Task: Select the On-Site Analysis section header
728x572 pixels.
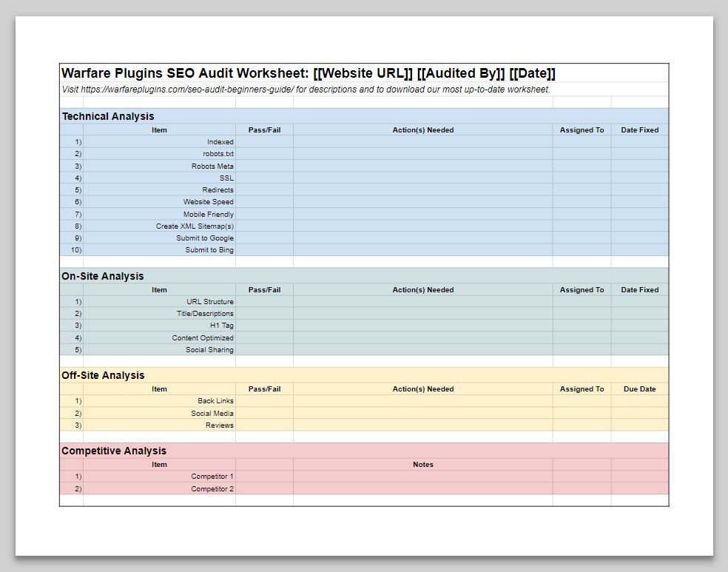Action: [x=104, y=276]
